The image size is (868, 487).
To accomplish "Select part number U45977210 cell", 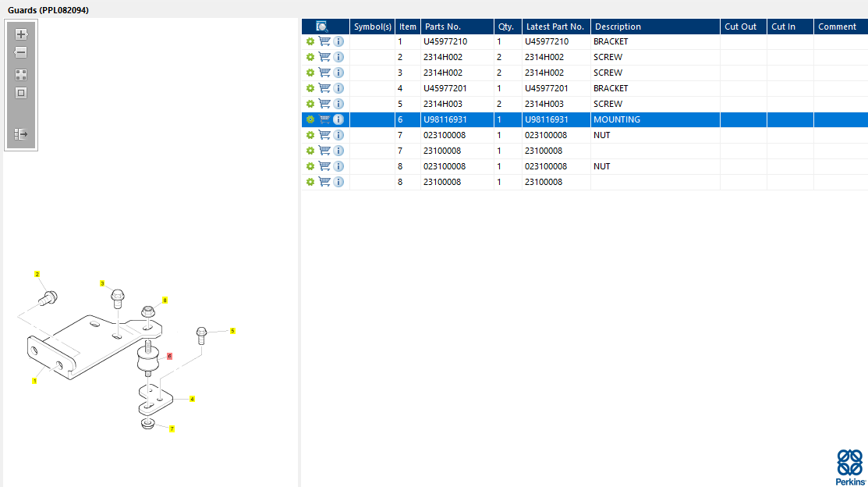I will pyautogui.click(x=457, y=41).
